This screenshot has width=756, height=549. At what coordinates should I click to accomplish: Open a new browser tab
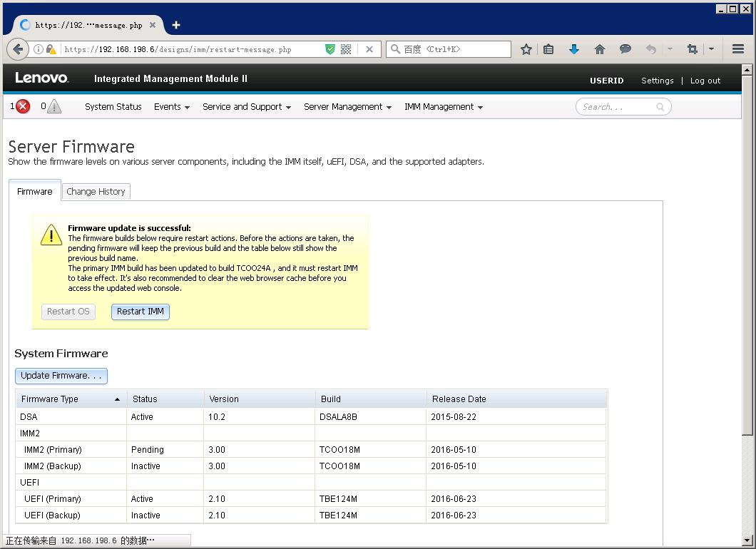pyautogui.click(x=175, y=25)
